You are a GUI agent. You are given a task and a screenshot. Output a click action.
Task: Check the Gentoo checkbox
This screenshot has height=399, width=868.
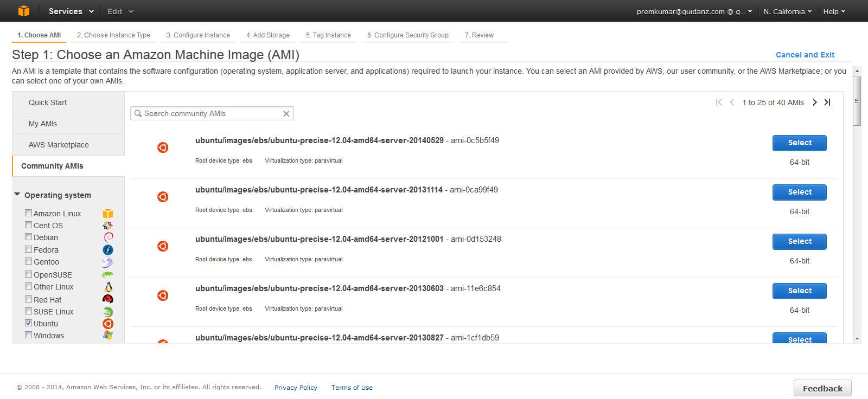click(x=28, y=261)
